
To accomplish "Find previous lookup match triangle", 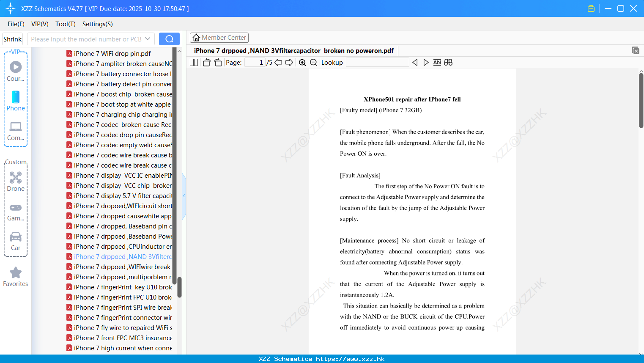I will tap(415, 62).
